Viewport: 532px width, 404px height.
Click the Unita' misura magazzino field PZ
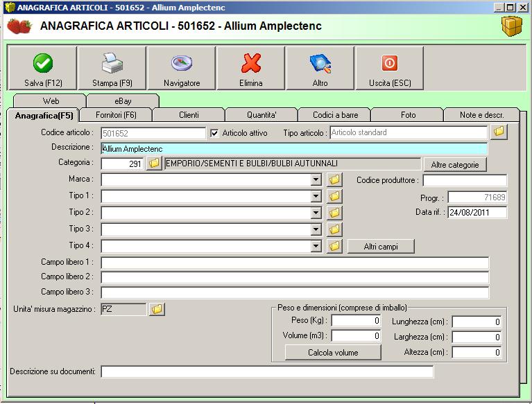point(123,309)
